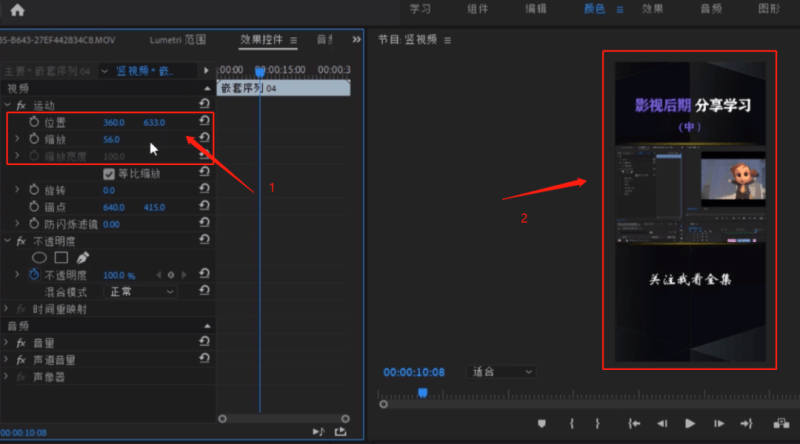
Task: Collapse the 不透明度 effect group
Action: point(7,241)
